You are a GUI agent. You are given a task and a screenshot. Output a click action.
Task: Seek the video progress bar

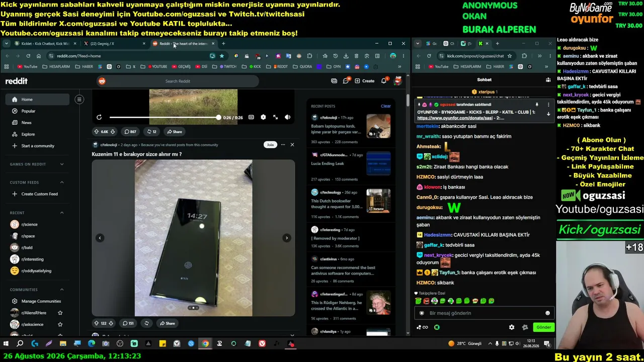click(164, 117)
